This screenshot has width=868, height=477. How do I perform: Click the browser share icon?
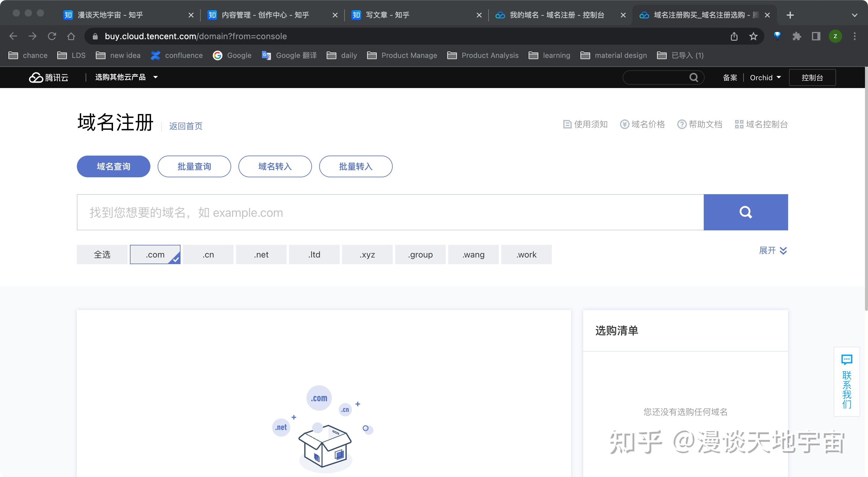tap(734, 36)
